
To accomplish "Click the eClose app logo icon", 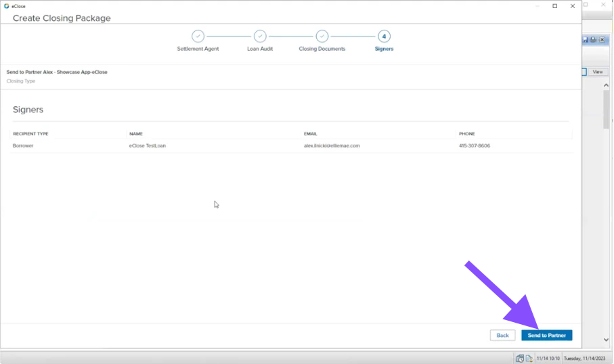I will (6, 6).
